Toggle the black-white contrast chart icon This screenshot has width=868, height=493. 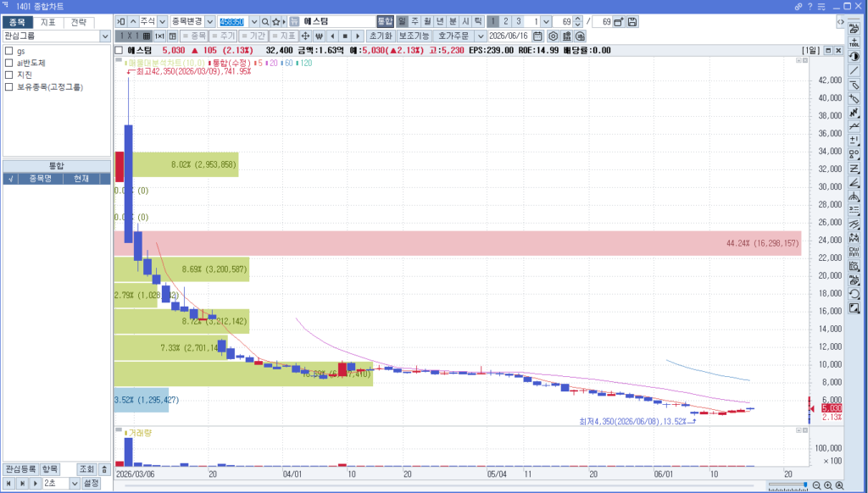(854, 57)
